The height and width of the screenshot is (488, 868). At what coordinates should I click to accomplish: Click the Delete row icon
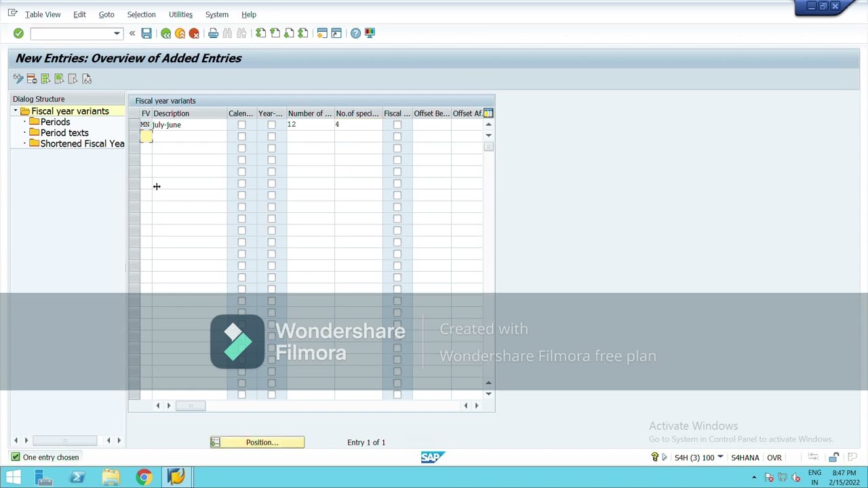click(32, 79)
